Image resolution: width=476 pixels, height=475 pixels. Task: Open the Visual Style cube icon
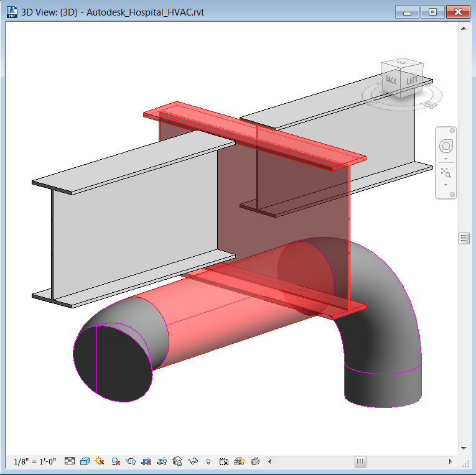(85, 461)
